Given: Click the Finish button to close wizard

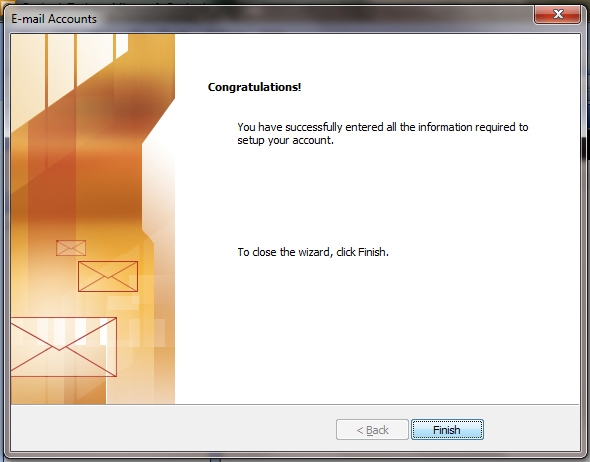Looking at the screenshot, I should tap(447, 429).
